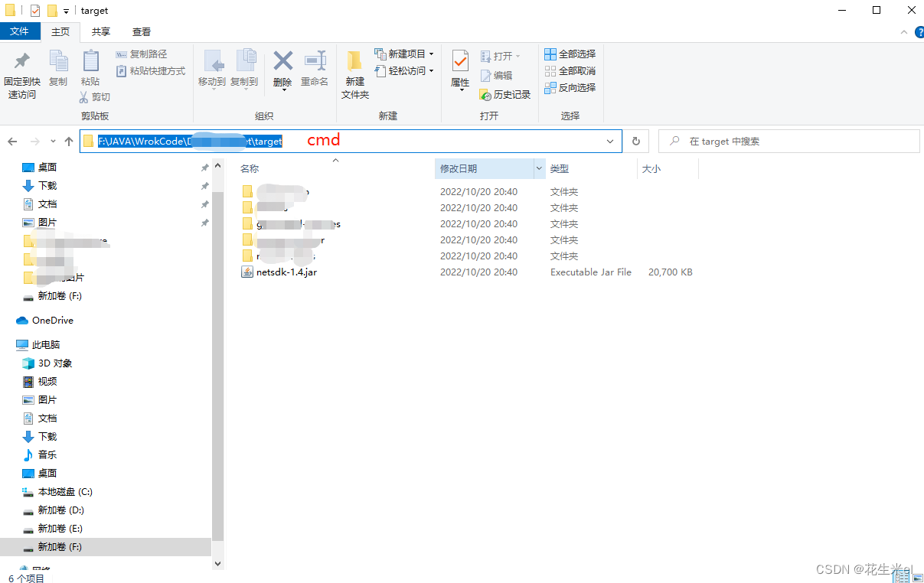Click the 粘贴 paste icon
The width and height of the screenshot is (924, 583).
90,61
